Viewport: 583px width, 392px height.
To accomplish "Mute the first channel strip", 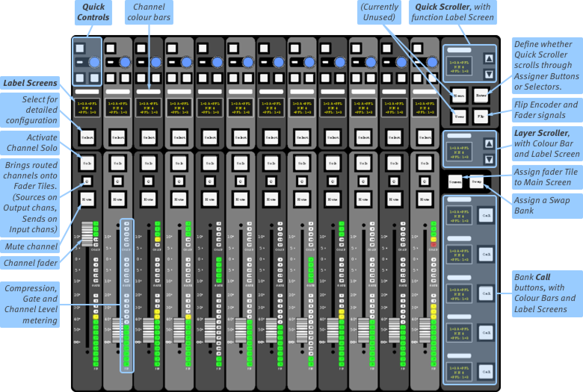I will (x=87, y=199).
